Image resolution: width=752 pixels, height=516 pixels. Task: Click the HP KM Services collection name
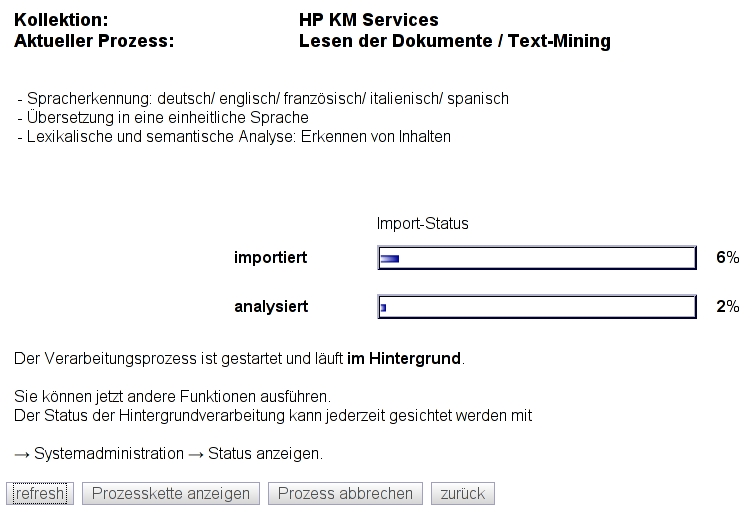368,20
